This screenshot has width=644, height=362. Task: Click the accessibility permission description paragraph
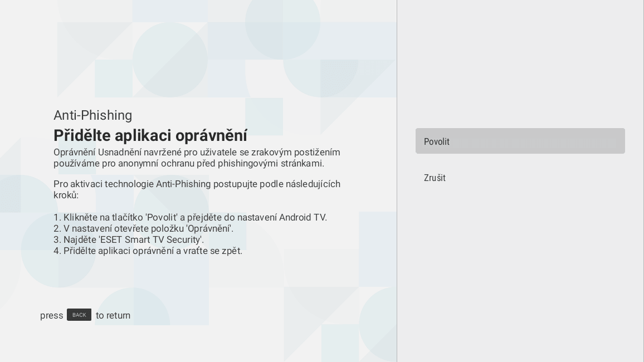click(196, 158)
